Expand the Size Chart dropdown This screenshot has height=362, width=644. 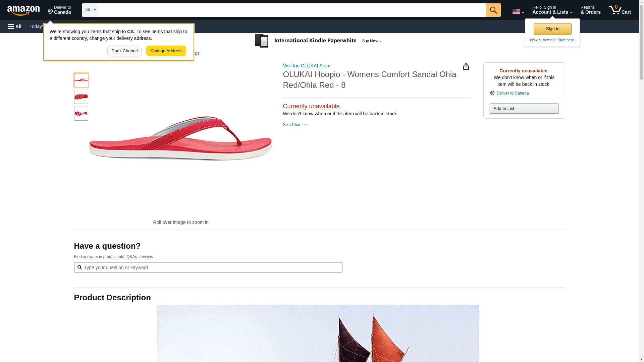point(295,125)
